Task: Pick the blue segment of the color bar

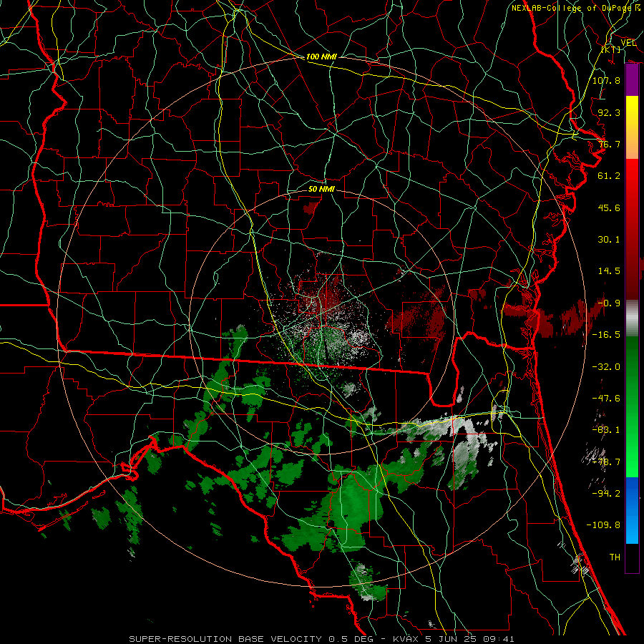Action: click(632, 510)
